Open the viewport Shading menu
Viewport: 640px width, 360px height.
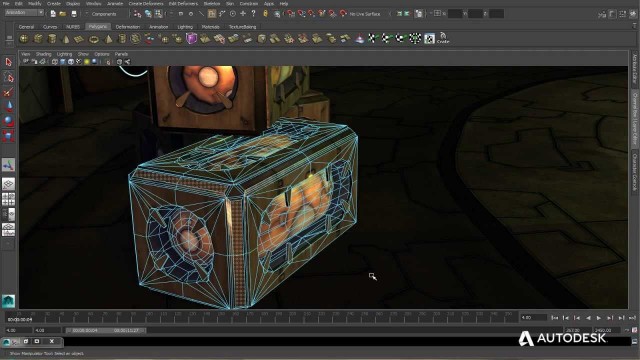coord(43,54)
